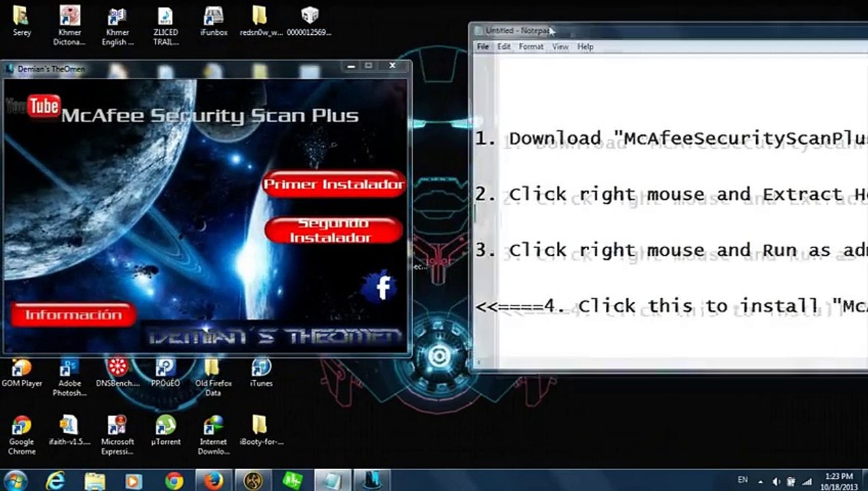This screenshot has width=868, height=491.
Task: Click the network signal icon in tray
Action: [x=807, y=481]
